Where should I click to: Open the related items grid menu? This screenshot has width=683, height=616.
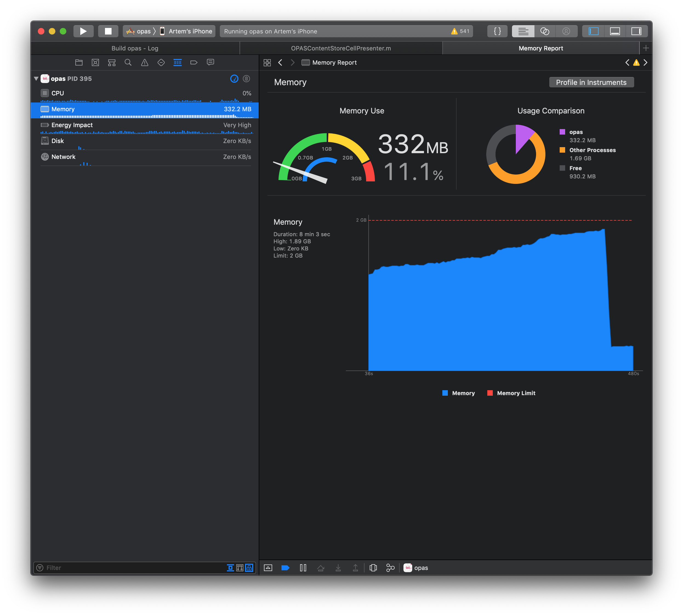pyautogui.click(x=267, y=63)
